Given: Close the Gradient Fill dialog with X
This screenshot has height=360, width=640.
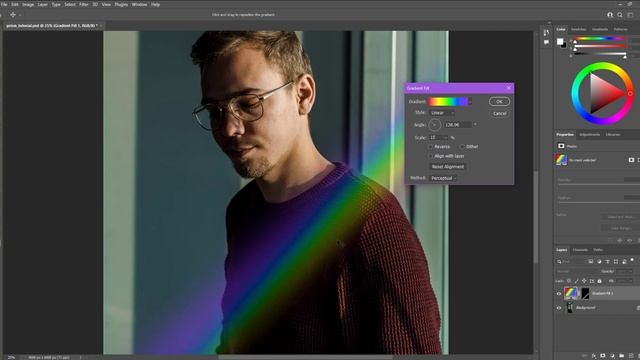Looking at the screenshot, I should click(509, 88).
